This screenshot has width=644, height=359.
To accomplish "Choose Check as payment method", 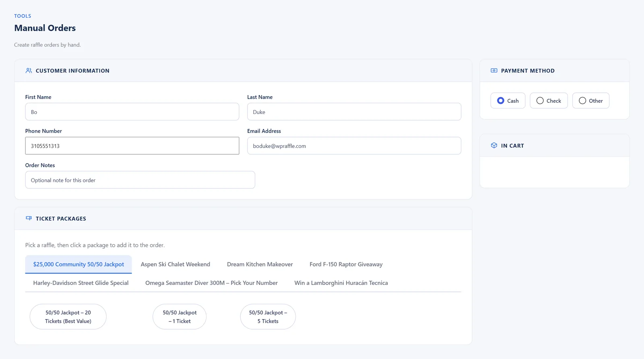I will click(x=549, y=101).
